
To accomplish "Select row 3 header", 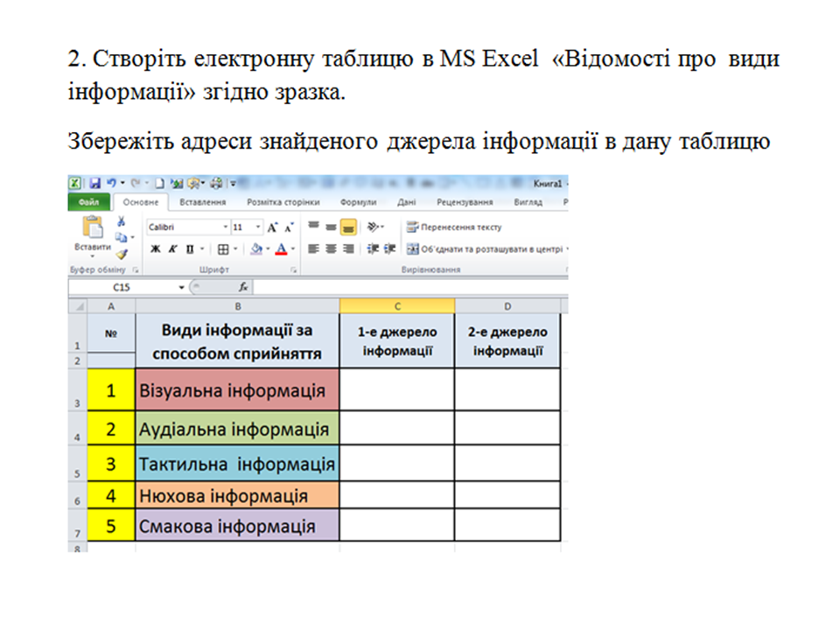I will coord(78,390).
